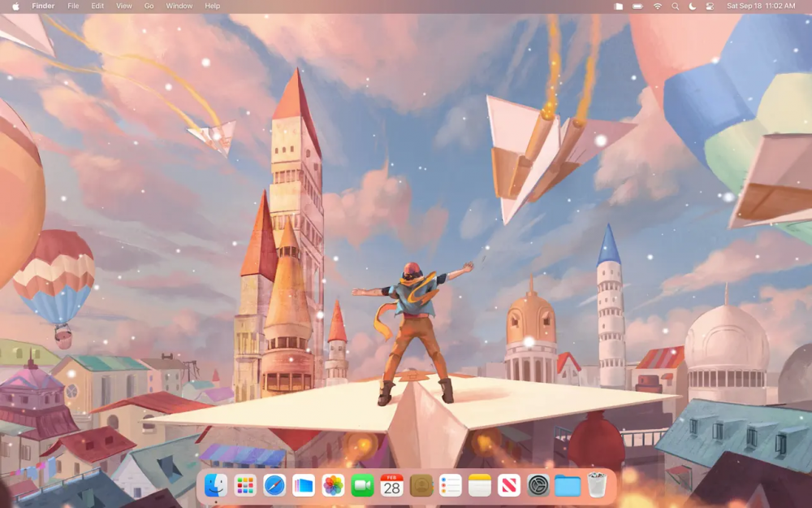
Task: Open Control Center
Action: [x=710, y=7]
